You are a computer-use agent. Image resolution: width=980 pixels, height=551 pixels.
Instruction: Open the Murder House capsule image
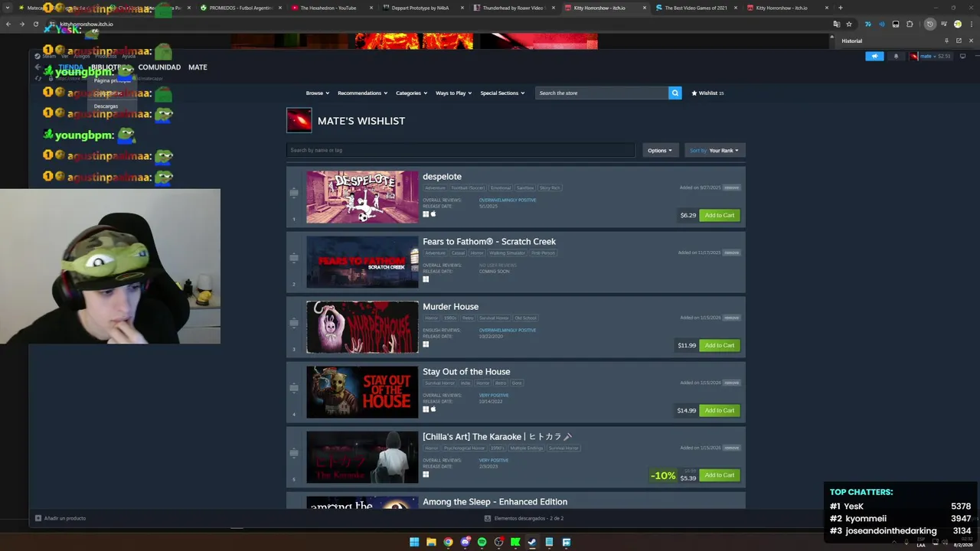click(362, 327)
